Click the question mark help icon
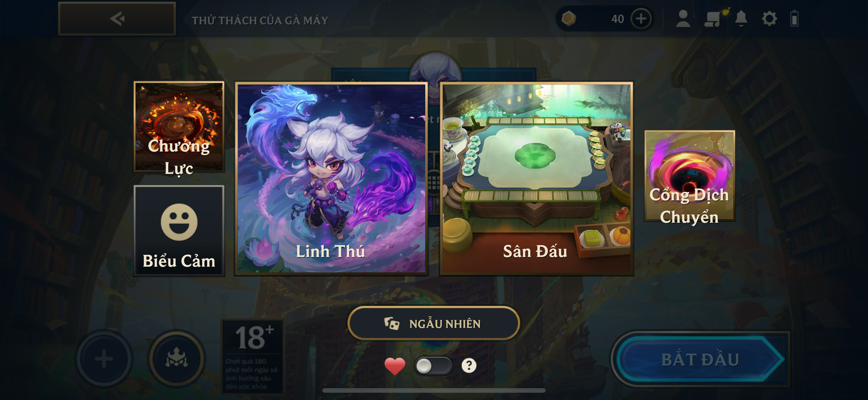Screen dimensions: 868x400 point(469,365)
